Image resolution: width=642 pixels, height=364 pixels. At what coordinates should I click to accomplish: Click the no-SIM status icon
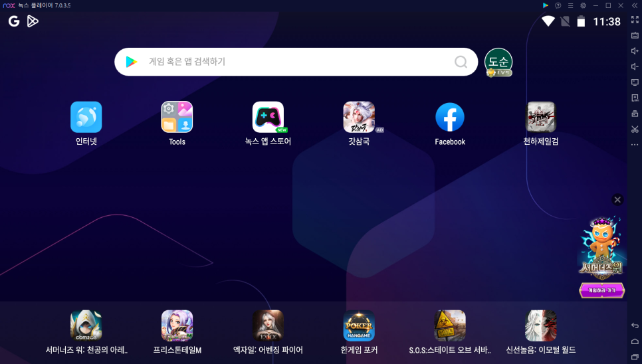pos(565,21)
